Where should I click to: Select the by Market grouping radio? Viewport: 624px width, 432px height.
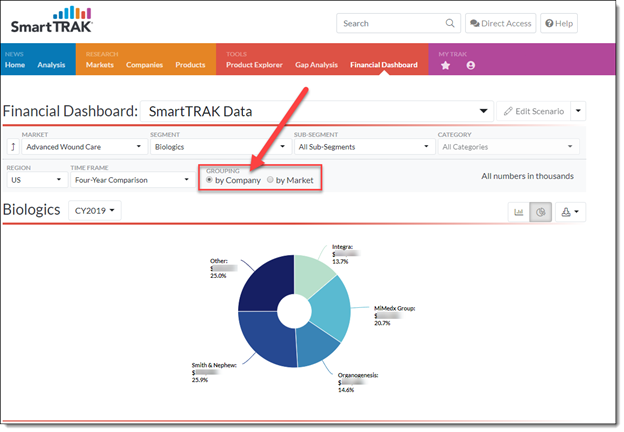click(x=270, y=180)
